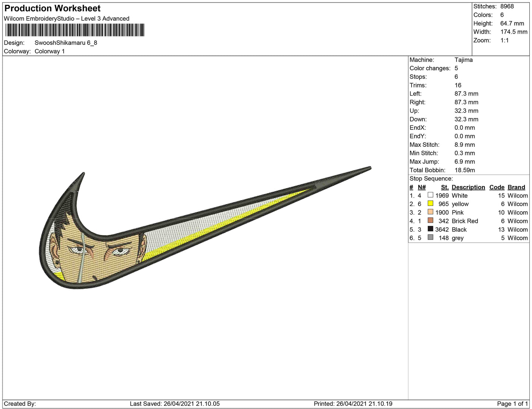Select the Black thread color swatch
Screen dimensions: 532x409
(430, 229)
